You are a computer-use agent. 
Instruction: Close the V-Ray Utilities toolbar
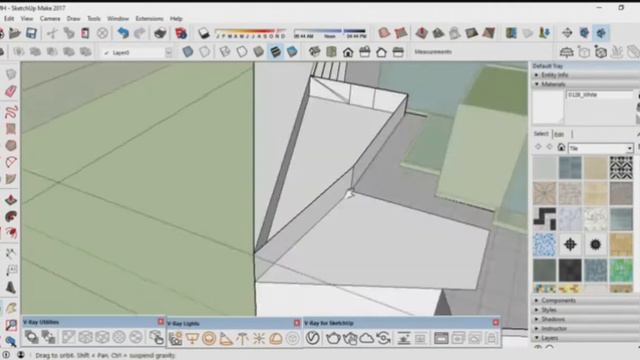tap(161, 322)
